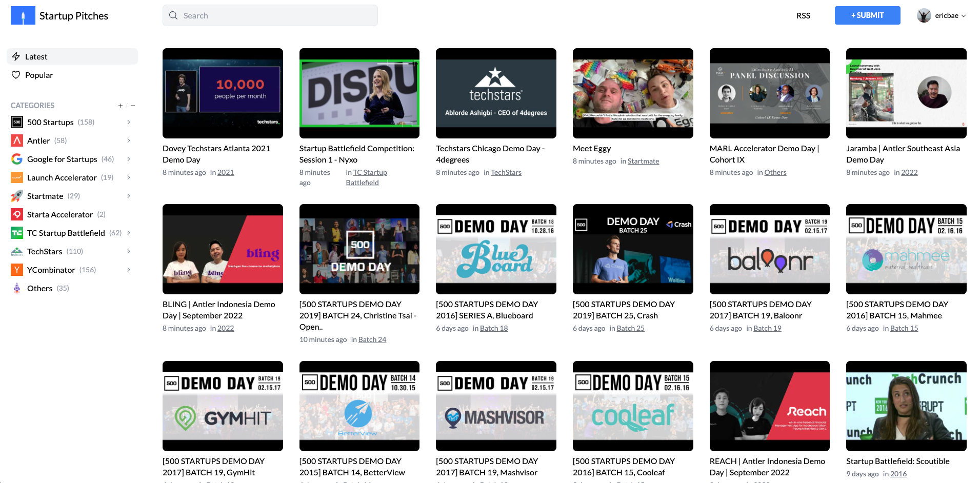
Task: Open the Reach Antler Indonesia thumbnail
Action: coord(769,406)
